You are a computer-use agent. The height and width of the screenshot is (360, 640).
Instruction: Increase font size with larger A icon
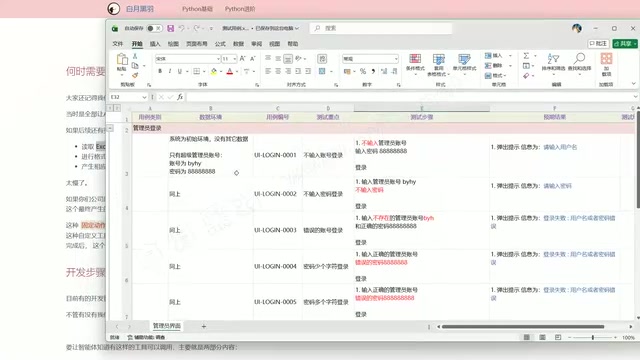tap(242, 59)
